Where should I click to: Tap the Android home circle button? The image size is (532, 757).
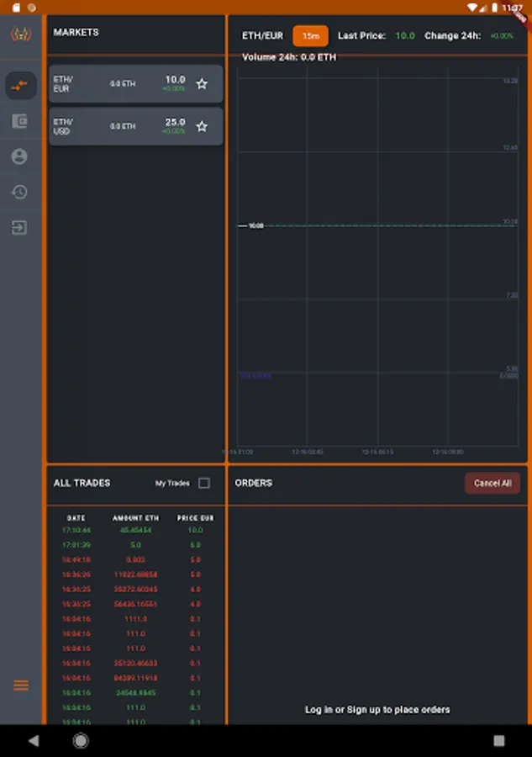(81, 740)
